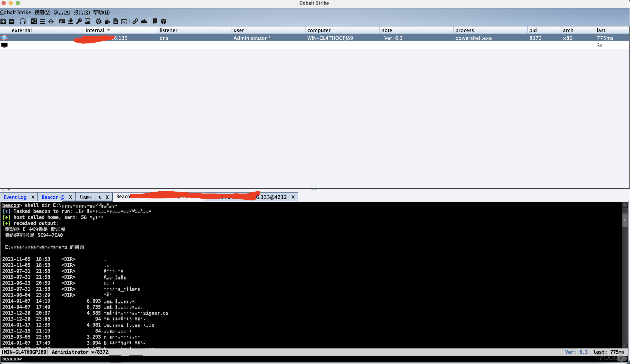Open the 视图(V) menu
The height and width of the screenshot is (364, 630).
coord(42,12)
